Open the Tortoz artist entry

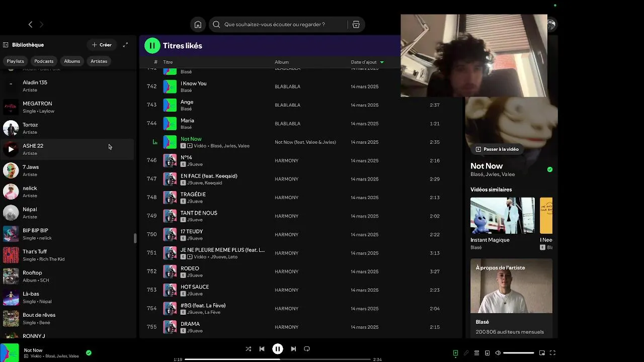[67, 128]
